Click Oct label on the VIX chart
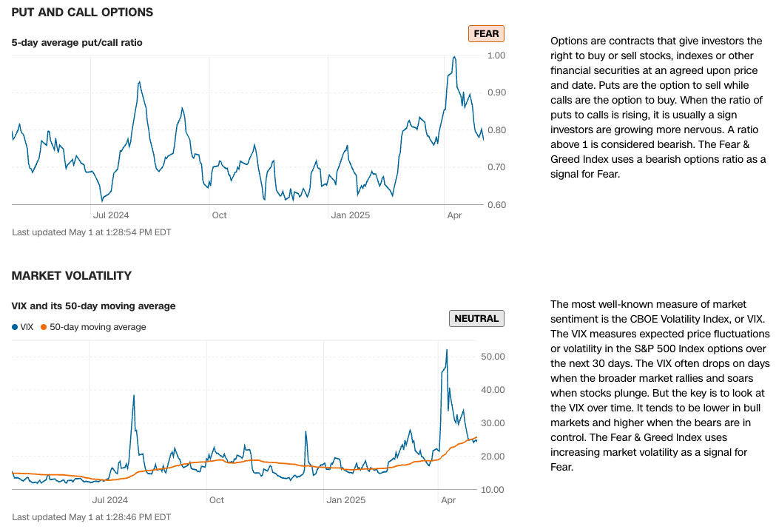The height and width of the screenshot is (532, 776). pyautogui.click(x=217, y=500)
